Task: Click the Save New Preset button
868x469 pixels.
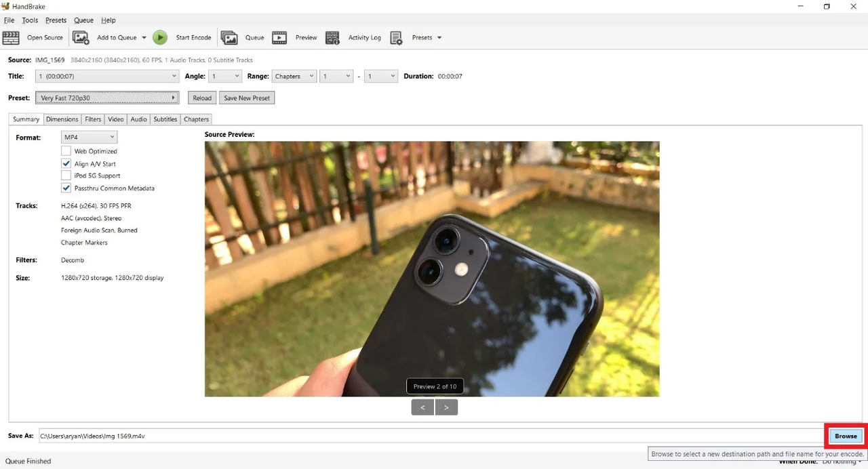Action: click(247, 98)
